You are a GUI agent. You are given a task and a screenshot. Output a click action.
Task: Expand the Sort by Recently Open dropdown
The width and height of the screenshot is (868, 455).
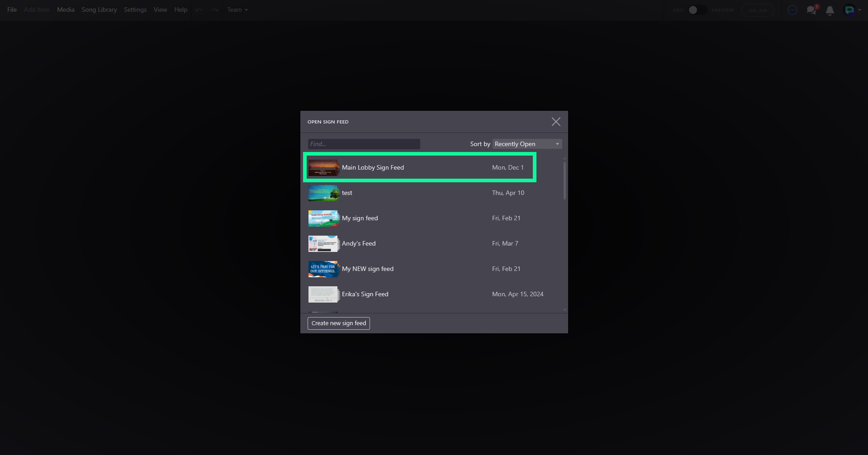(x=527, y=144)
